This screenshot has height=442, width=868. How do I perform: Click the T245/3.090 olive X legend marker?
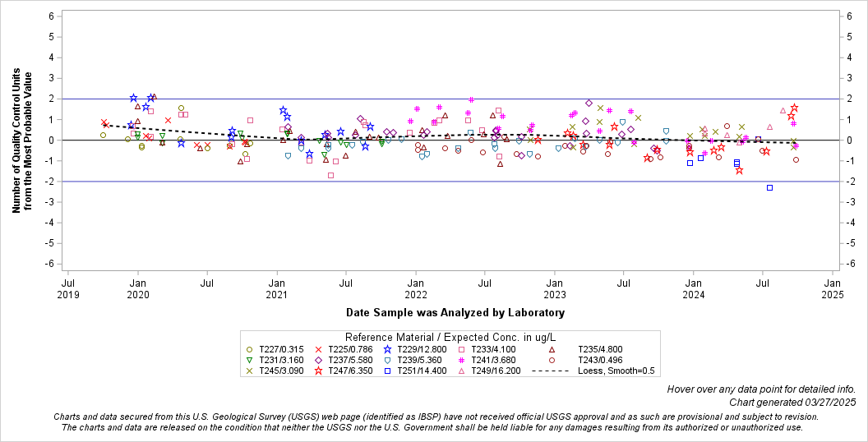249,371
